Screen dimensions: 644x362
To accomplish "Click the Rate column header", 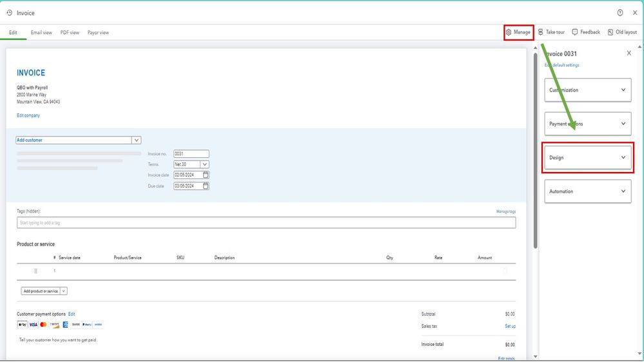I will point(438,258).
